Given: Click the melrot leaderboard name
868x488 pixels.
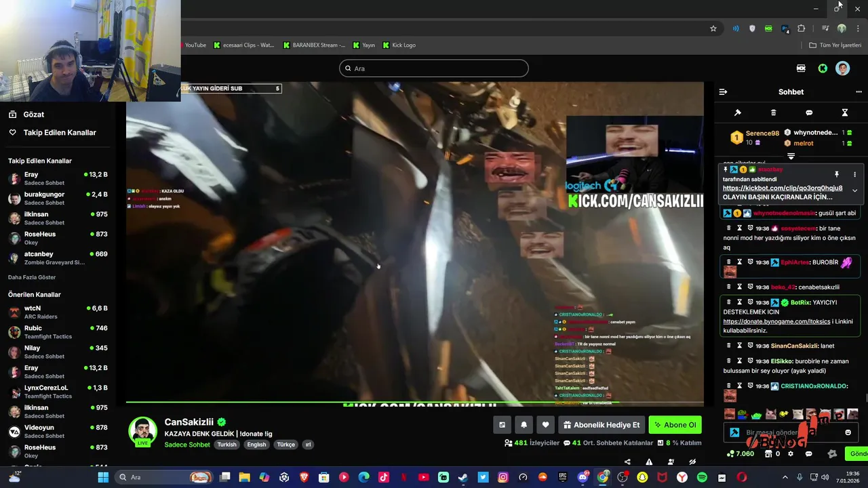Looking at the screenshot, I should click(x=804, y=143).
